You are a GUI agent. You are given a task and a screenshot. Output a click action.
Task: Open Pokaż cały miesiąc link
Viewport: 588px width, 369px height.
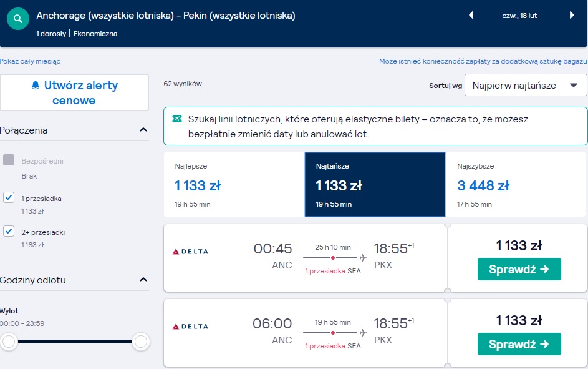[30, 61]
